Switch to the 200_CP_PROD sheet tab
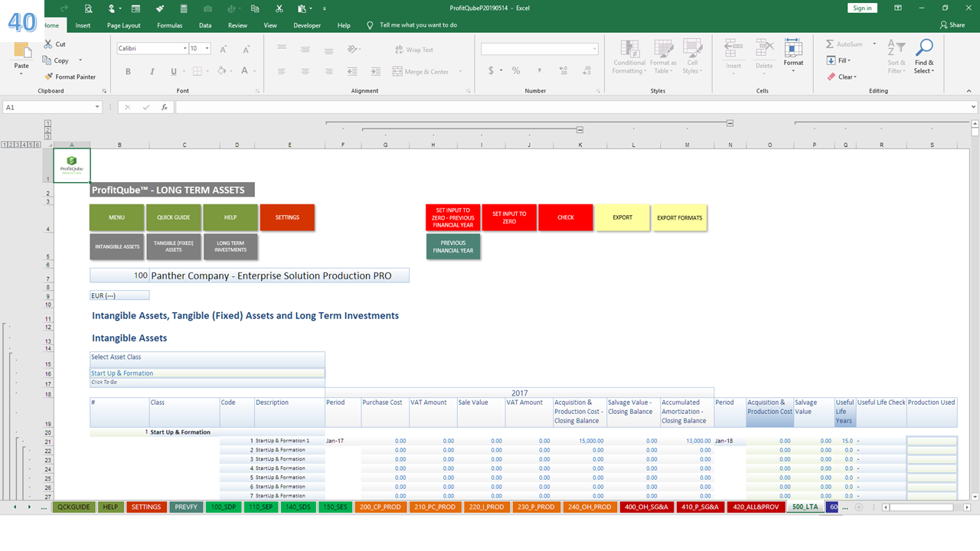Viewport: 980px width, 551px height. 381,507
